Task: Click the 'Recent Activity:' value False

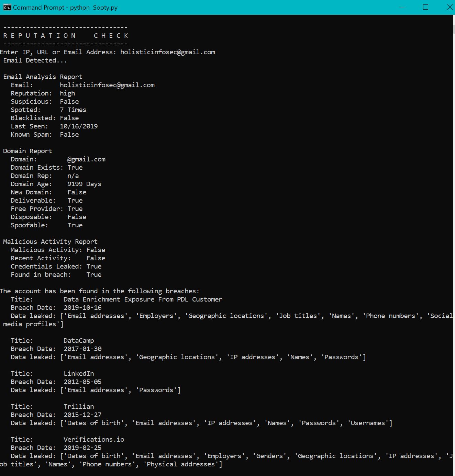Action: pyautogui.click(x=96, y=258)
